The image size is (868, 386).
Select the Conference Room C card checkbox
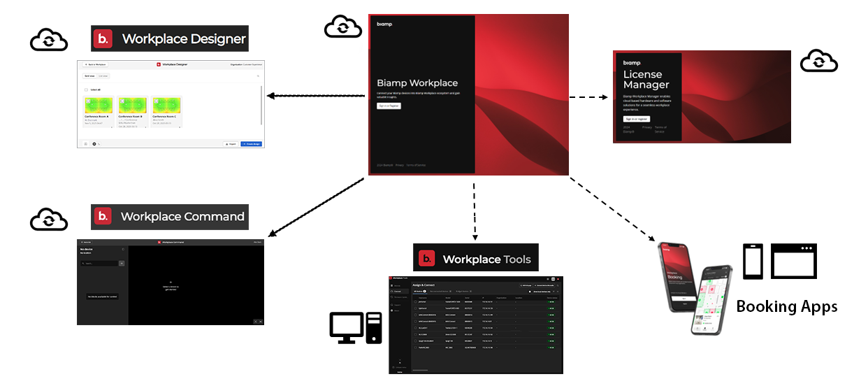tap(156, 101)
